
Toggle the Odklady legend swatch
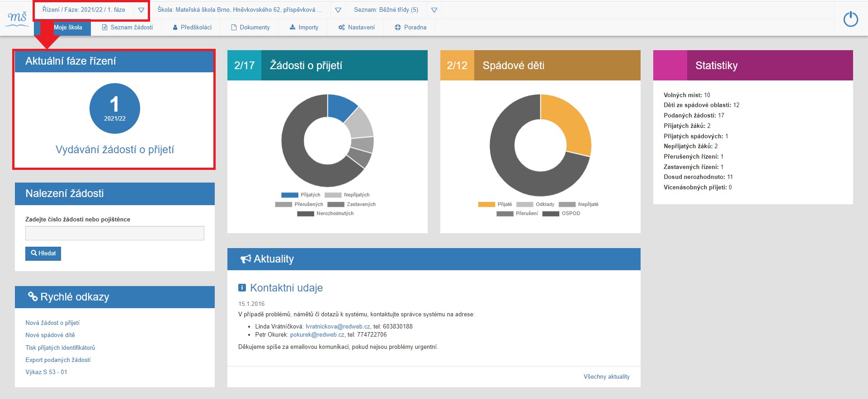(x=524, y=204)
